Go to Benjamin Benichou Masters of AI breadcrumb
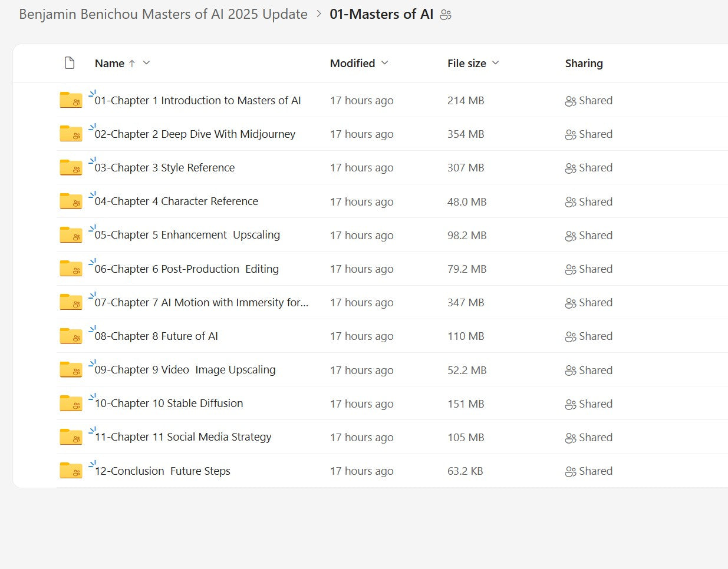Image resolution: width=728 pixels, height=569 pixels. [163, 14]
